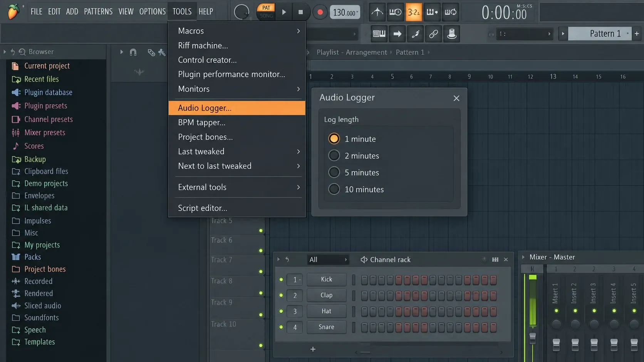Add a new pattern with plus button

click(x=637, y=33)
